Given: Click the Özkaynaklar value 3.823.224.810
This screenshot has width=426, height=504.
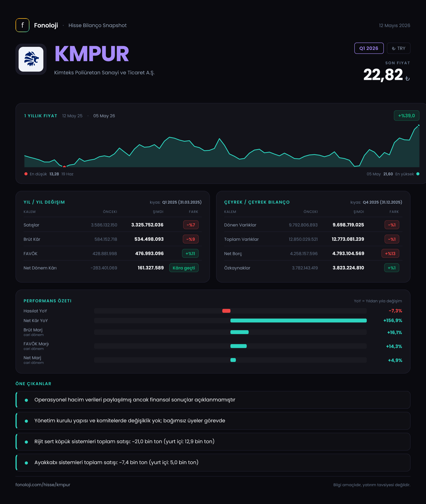Looking at the screenshot, I should pyautogui.click(x=348, y=268).
